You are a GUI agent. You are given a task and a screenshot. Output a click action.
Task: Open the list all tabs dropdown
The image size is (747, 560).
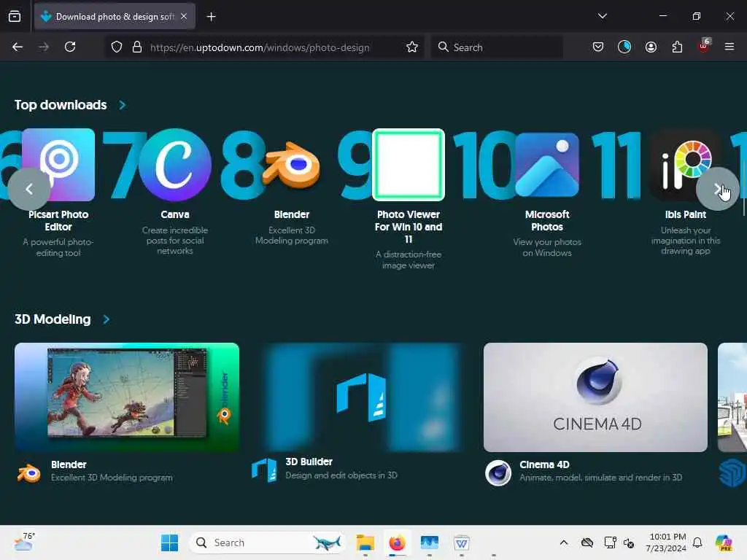(602, 16)
